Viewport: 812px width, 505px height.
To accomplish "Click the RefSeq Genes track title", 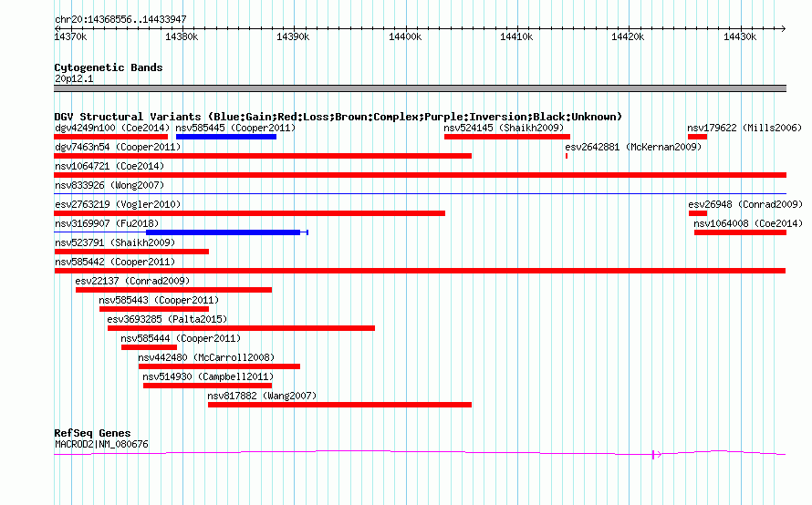I will (x=92, y=433).
